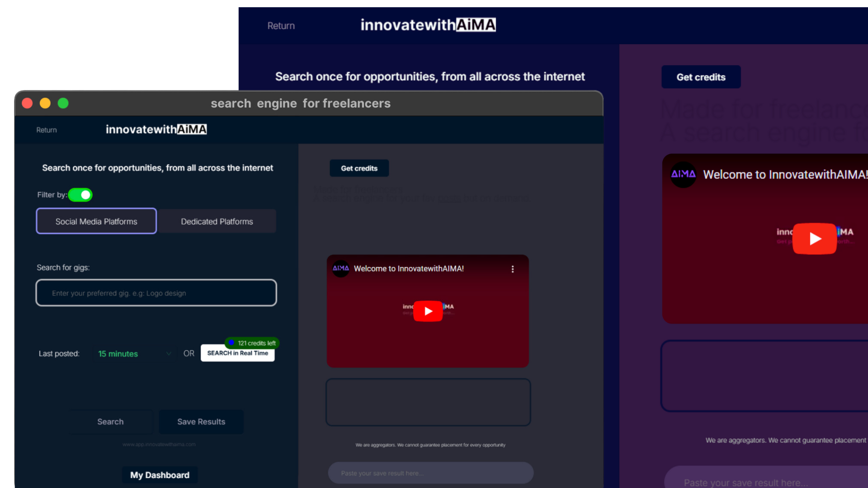Click Paste your save result field, front window
Viewport: 868px width, 488px height.
(x=430, y=473)
